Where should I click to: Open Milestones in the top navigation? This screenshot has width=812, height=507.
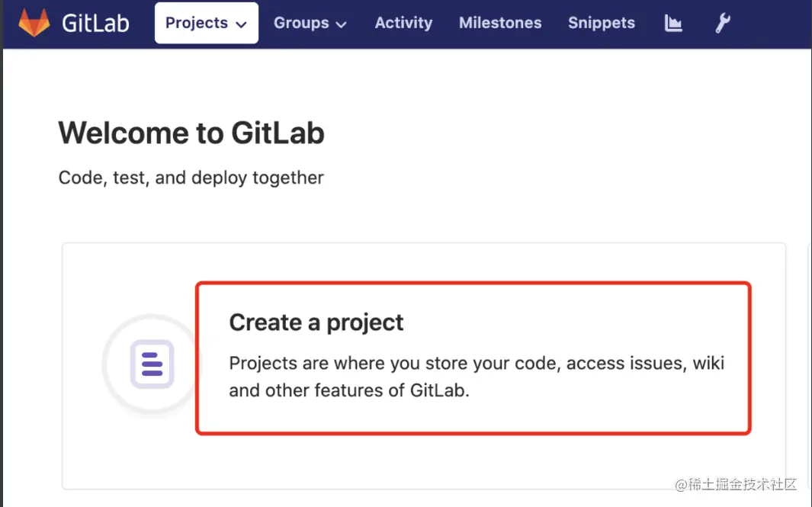[500, 24]
